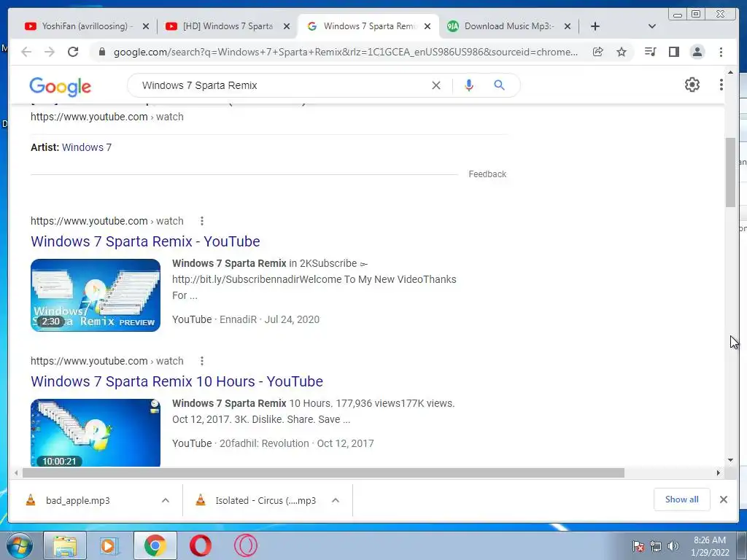Go to the Google logo homepage
747x560 pixels.
pyautogui.click(x=60, y=86)
